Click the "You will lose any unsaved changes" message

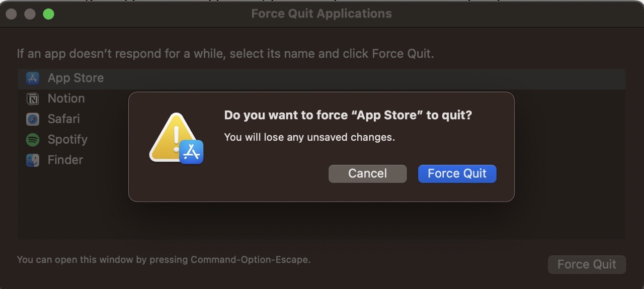coord(309,137)
